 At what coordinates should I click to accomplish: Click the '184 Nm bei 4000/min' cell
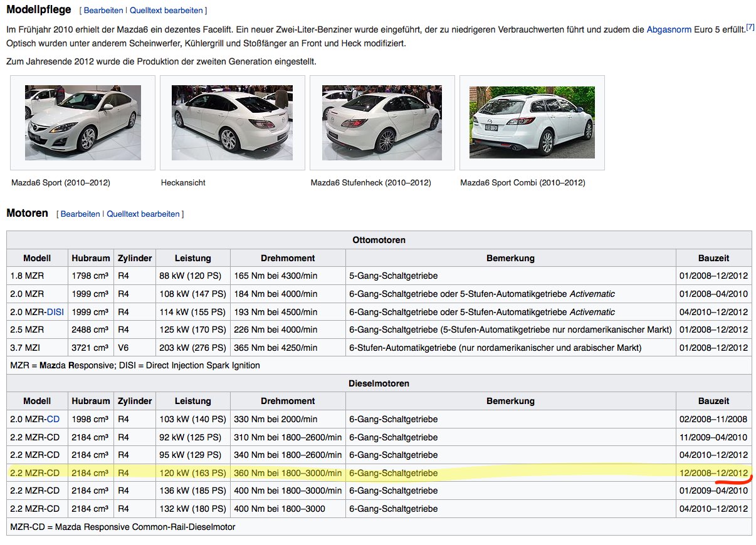pos(288,294)
